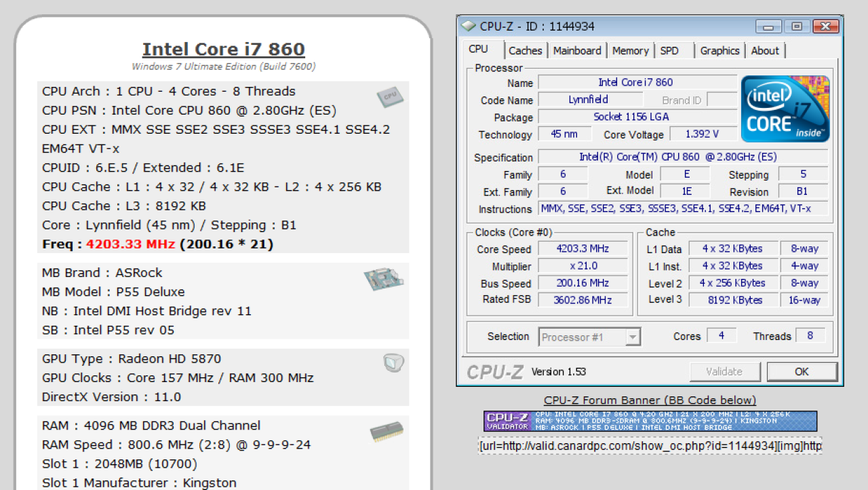
Task: Switch to the CPU tab
Action: 478,49
